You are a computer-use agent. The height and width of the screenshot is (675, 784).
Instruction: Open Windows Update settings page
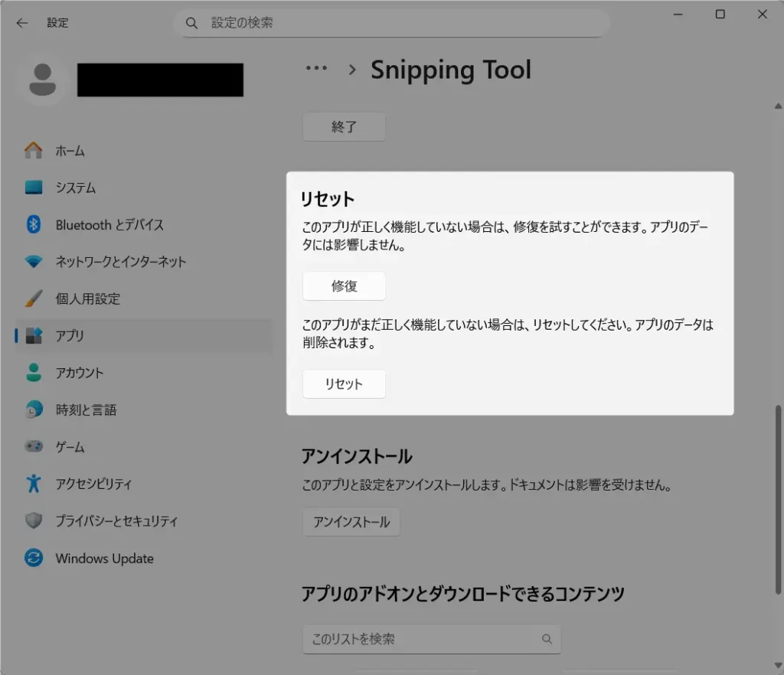click(144, 558)
